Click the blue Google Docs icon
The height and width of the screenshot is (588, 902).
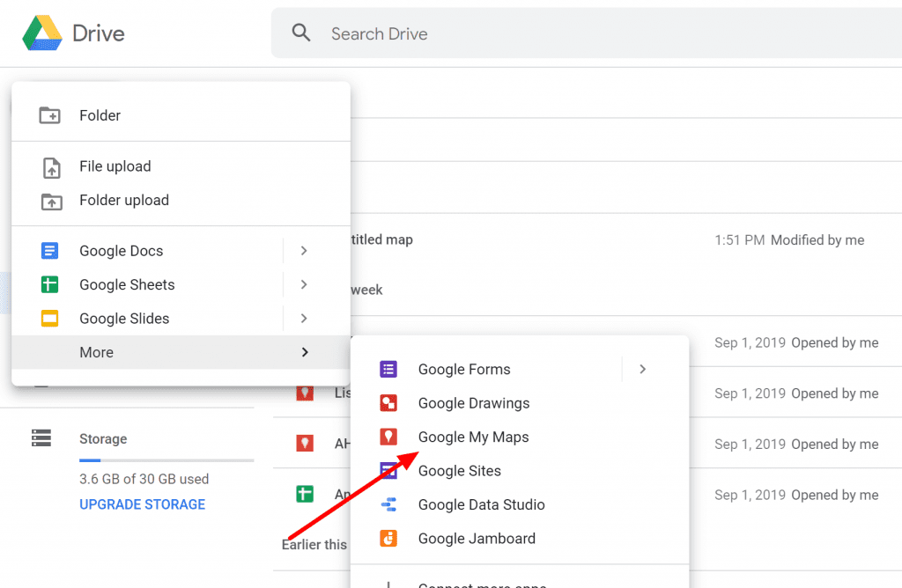pyautogui.click(x=49, y=251)
